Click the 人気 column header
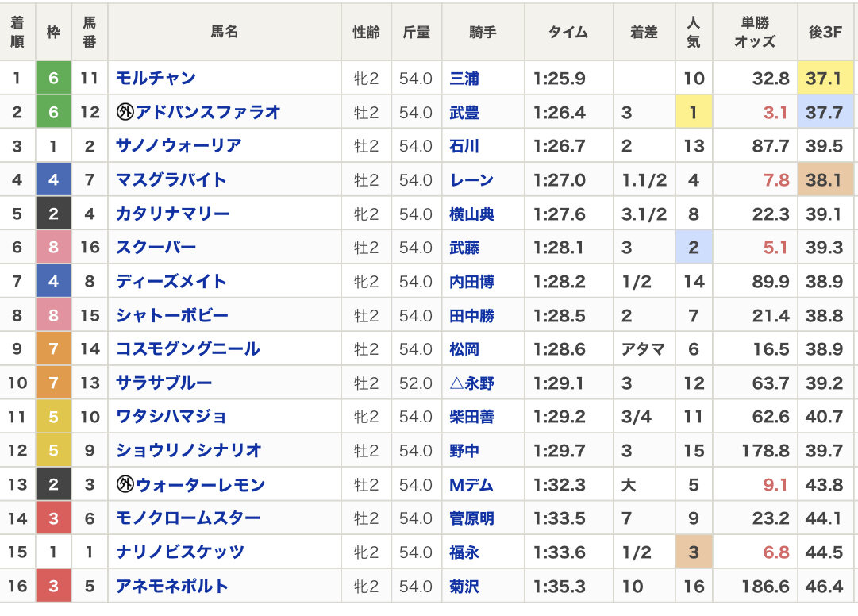The image size is (858, 616). 693,33
